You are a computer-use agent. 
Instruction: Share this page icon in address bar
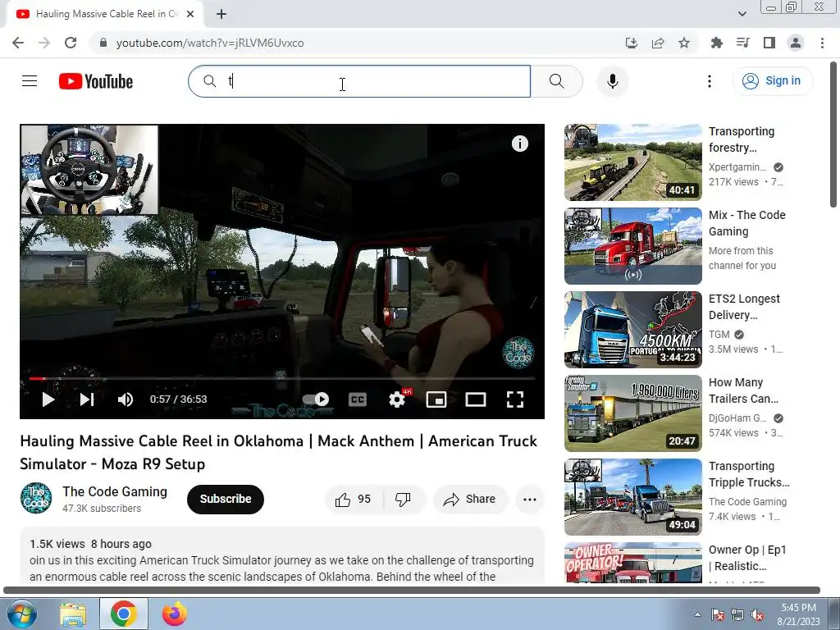(x=658, y=43)
